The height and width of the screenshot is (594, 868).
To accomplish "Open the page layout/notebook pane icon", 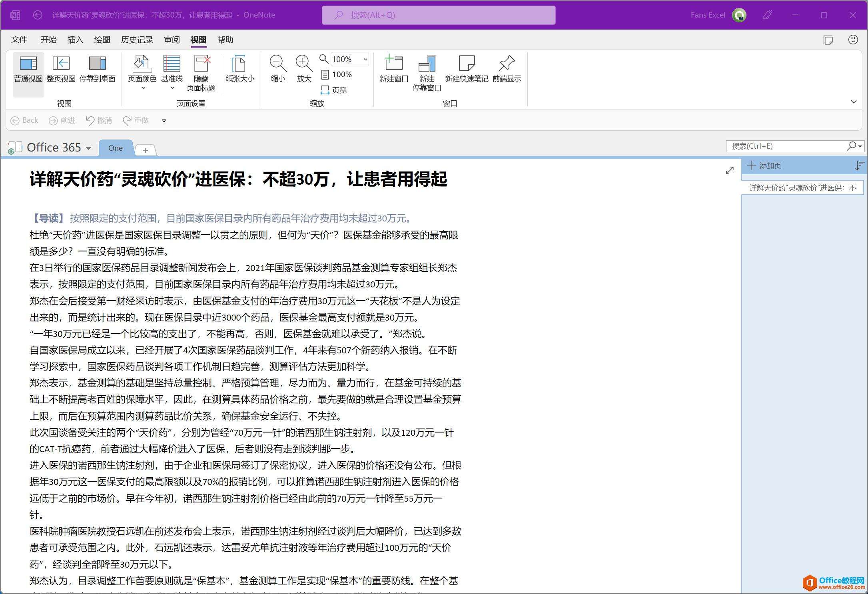I will pos(828,40).
